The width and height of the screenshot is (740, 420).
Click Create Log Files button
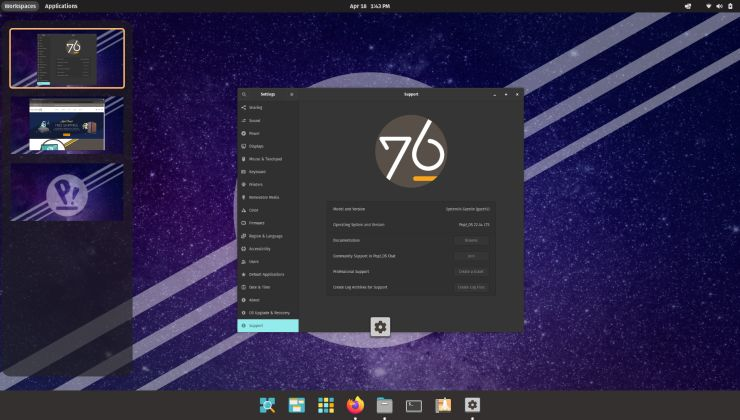click(471, 287)
